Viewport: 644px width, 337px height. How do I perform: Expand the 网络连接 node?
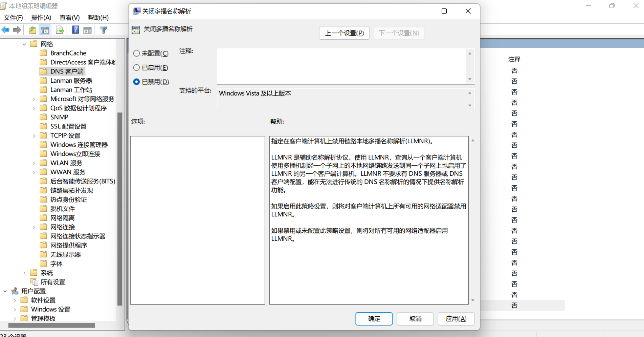pos(34,227)
